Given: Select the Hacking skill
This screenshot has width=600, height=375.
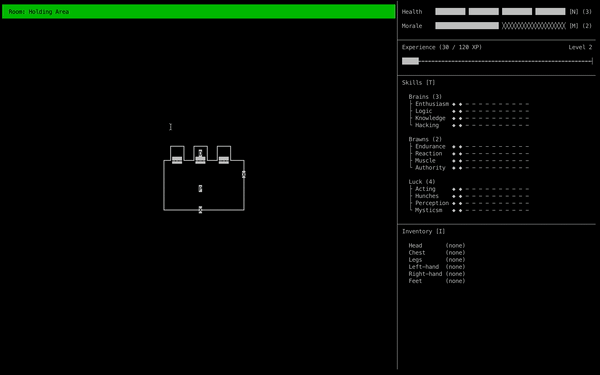Looking at the screenshot, I should (427, 125).
